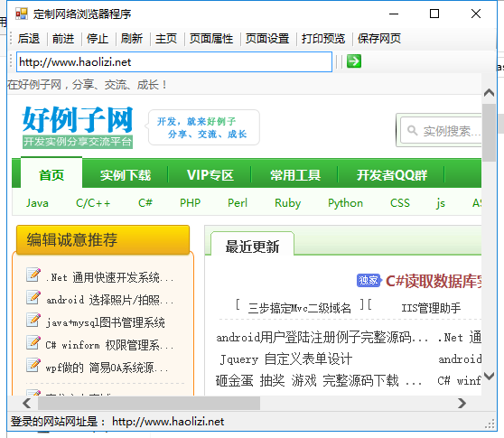Open the C# category link
Screen dimensions: 504x438
145,203
